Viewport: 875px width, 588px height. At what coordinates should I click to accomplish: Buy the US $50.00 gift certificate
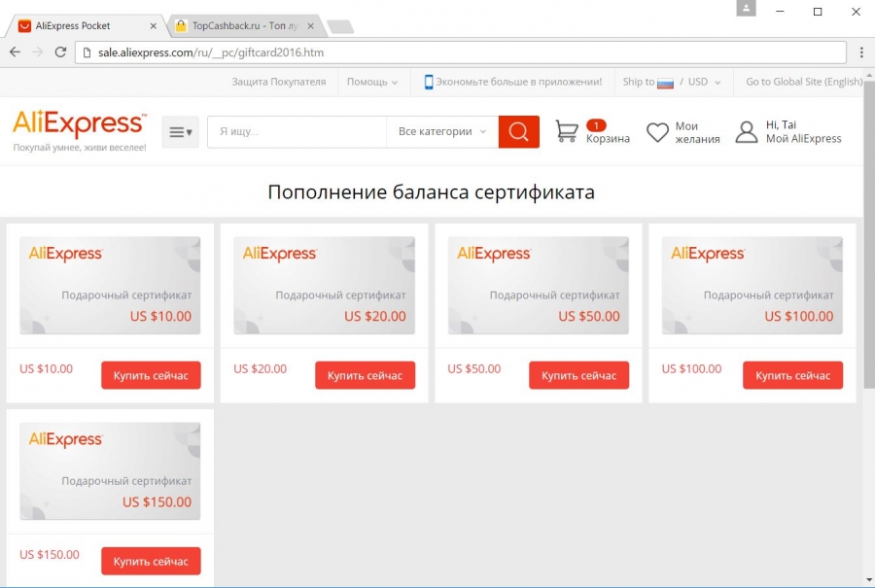[x=578, y=375]
